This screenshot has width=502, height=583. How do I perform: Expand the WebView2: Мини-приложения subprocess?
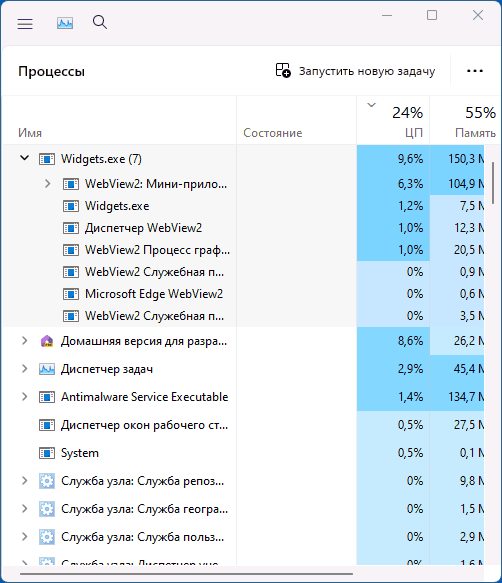click(x=48, y=184)
